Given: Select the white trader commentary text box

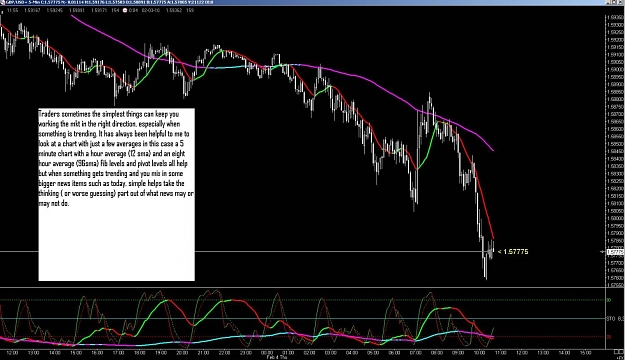Looking at the screenshot, I should coord(116,194).
